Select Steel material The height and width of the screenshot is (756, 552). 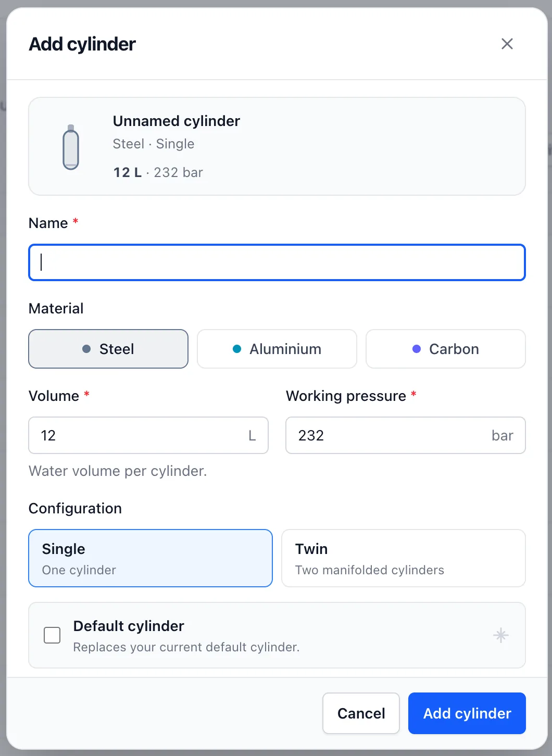click(108, 349)
